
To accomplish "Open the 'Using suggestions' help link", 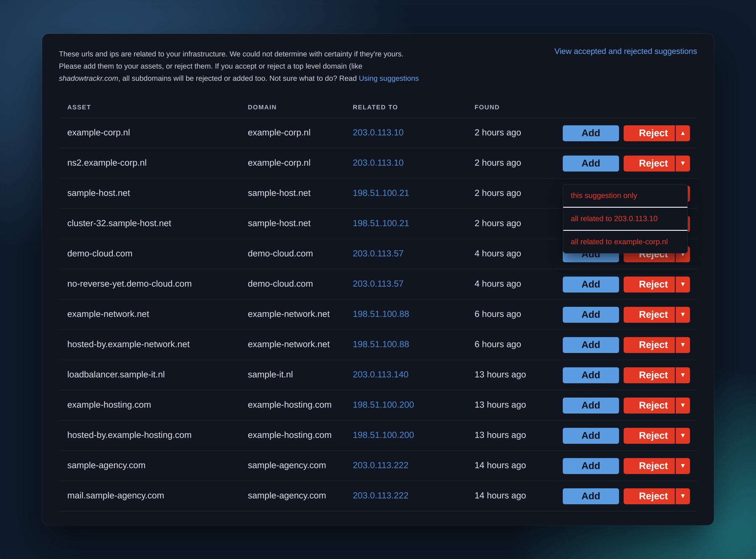I will [x=388, y=79].
